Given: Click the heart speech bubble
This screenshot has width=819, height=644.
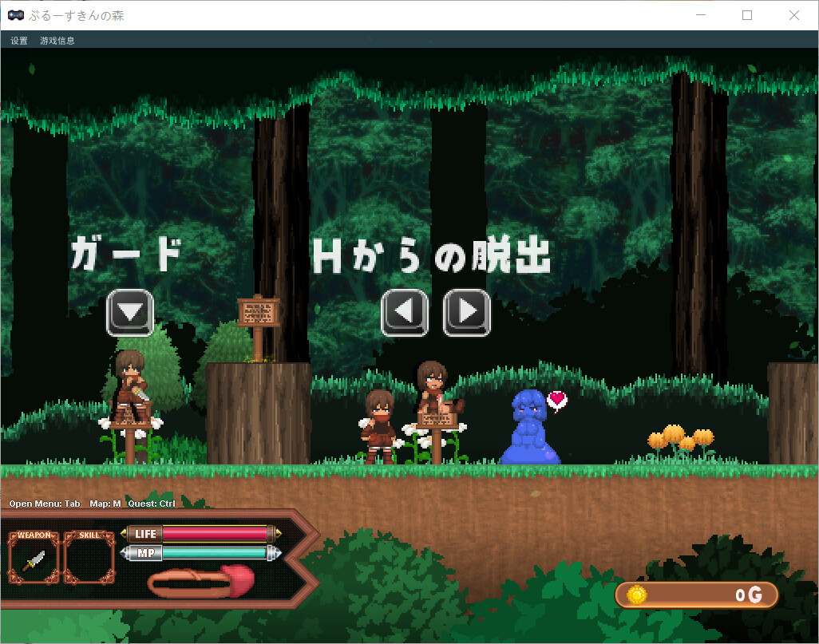Looking at the screenshot, I should coord(557,399).
